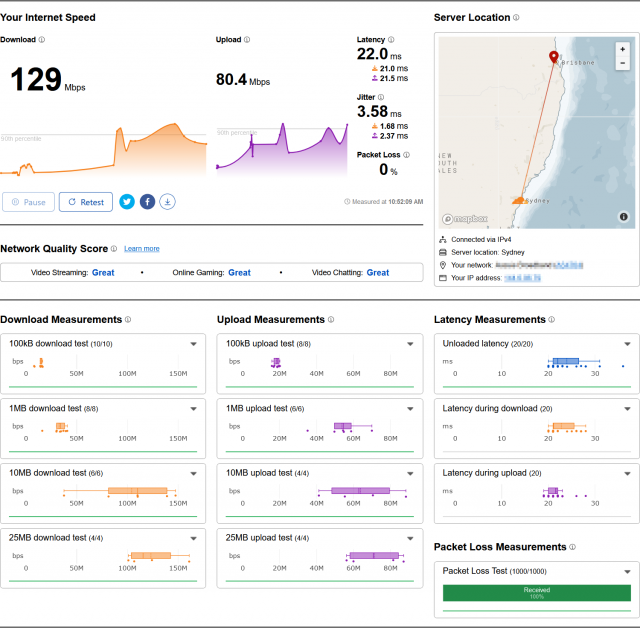640x628 pixels.
Task: Click the green Received 100% bar
Action: tap(537, 593)
